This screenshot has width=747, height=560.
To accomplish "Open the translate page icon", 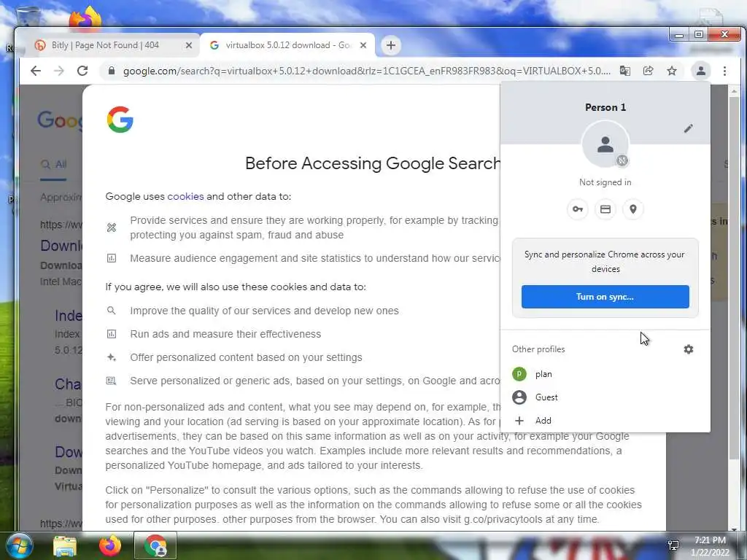I will click(625, 71).
